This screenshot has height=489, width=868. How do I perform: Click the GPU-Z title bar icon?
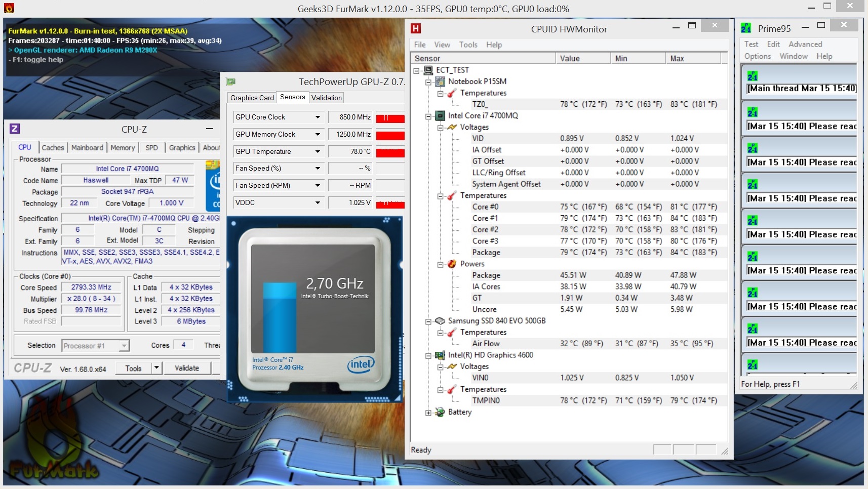pos(231,81)
